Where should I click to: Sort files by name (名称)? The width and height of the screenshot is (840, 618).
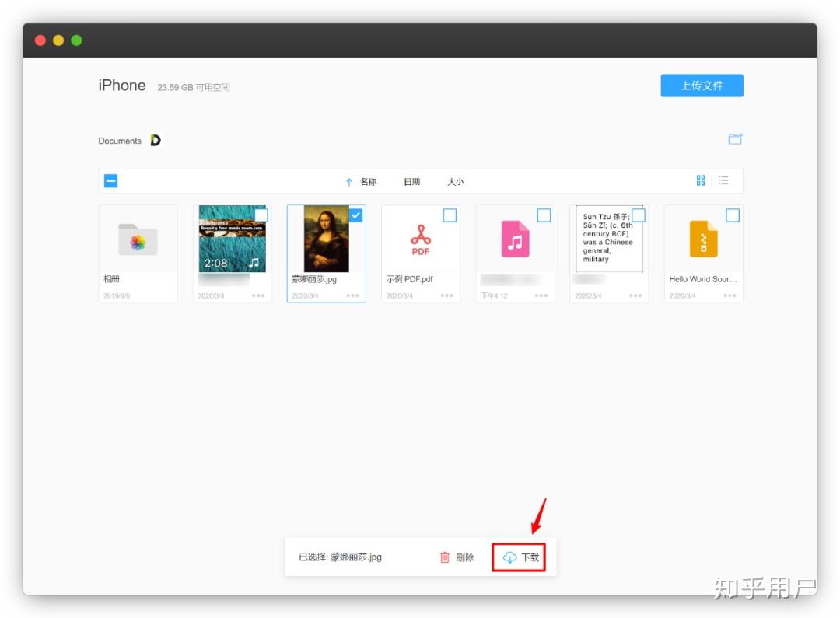coord(368,182)
